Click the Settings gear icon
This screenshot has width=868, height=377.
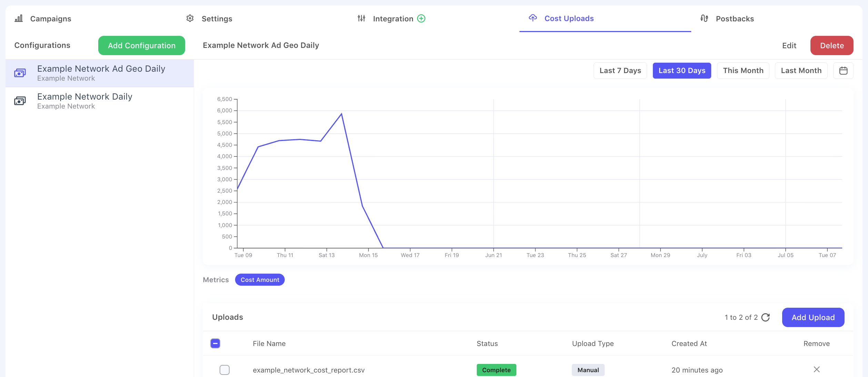(x=190, y=18)
